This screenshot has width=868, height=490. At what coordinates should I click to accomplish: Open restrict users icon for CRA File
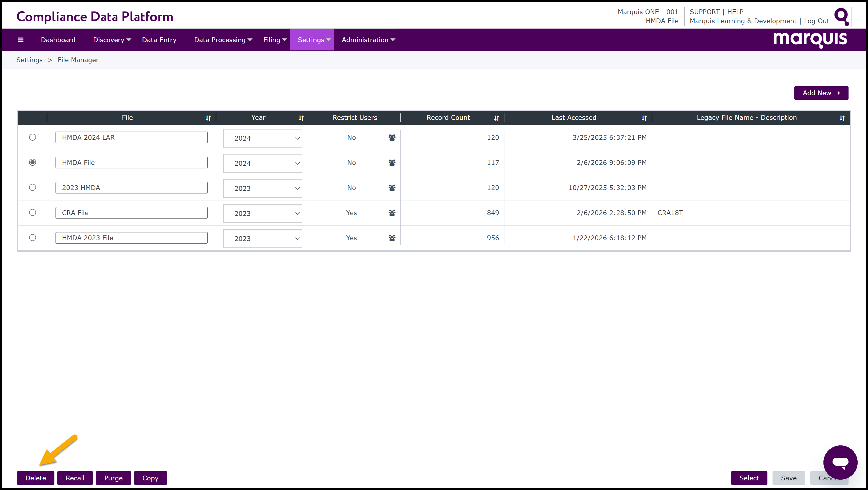[392, 213]
